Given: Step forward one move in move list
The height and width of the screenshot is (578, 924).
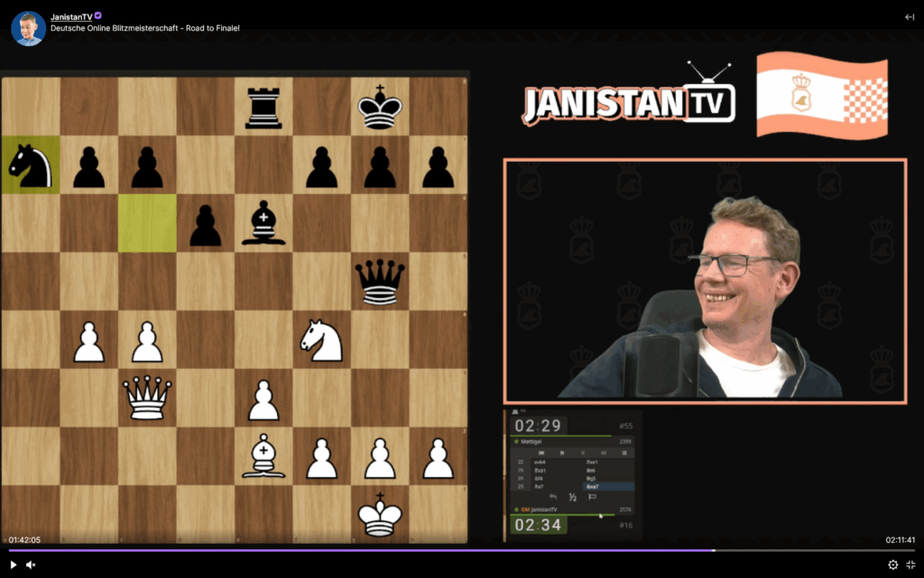Looking at the screenshot, I should pyautogui.click(x=603, y=452).
